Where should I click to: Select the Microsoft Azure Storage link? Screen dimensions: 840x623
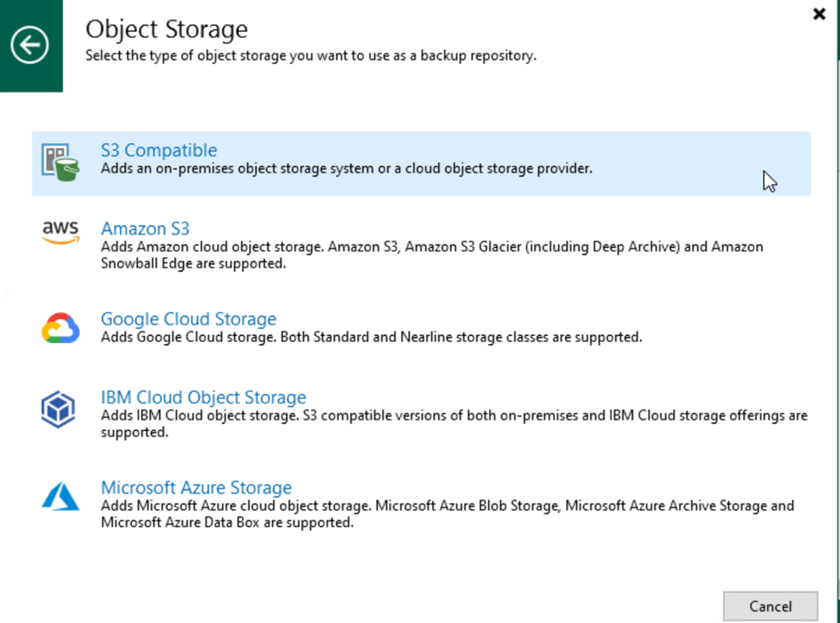click(x=196, y=488)
